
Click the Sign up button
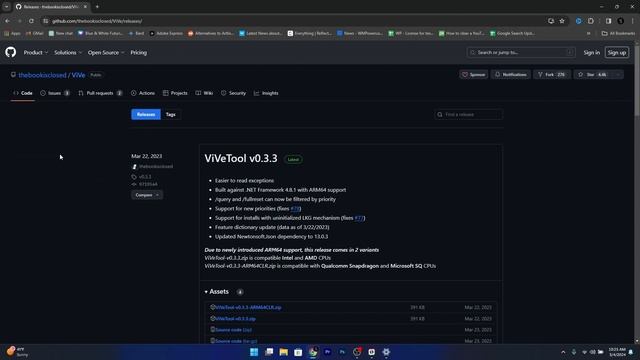pyautogui.click(x=617, y=53)
